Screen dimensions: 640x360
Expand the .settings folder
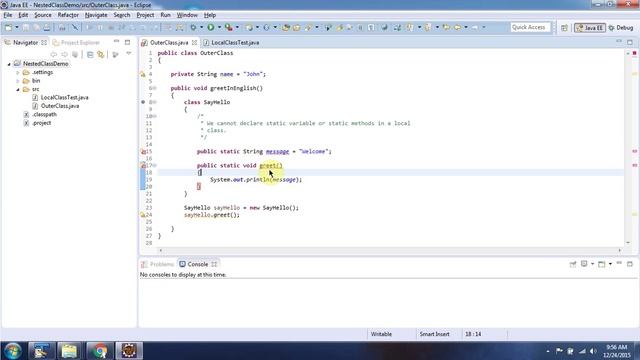(18, 73)
